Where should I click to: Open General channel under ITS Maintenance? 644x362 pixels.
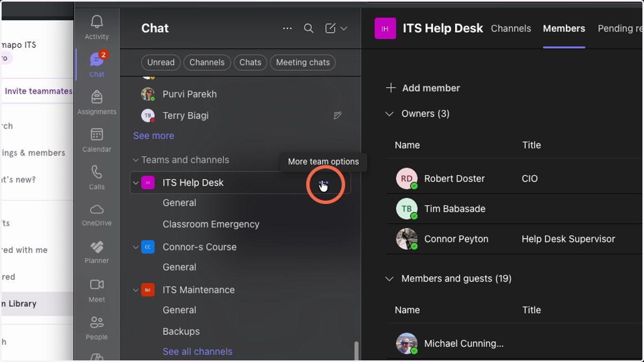tap(179, 310)
